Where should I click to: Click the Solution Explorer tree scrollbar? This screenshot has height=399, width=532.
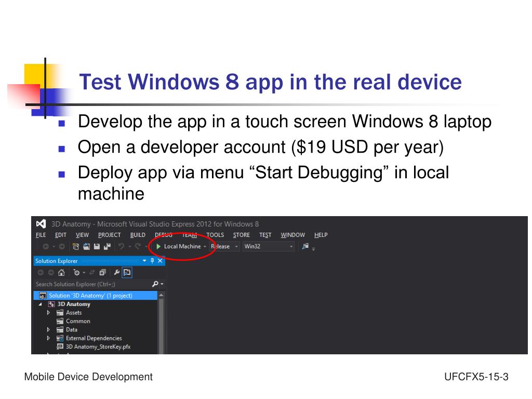coord(162,326)
